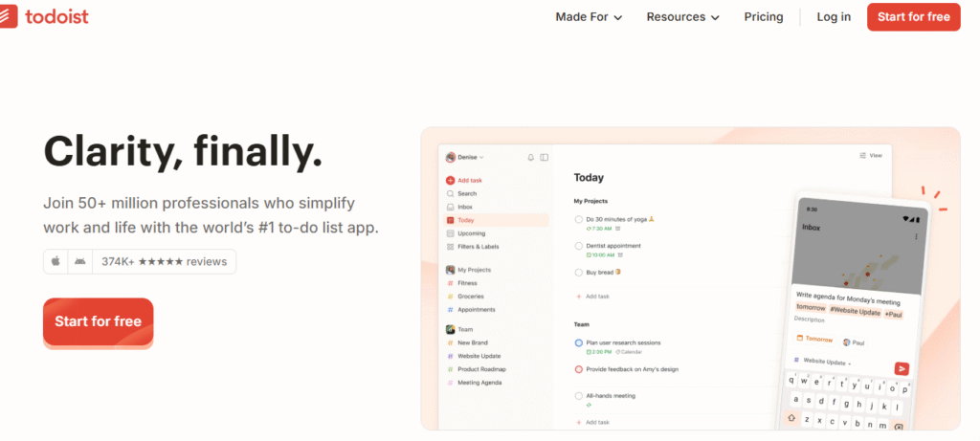Click Add task under My Projects list

click(592, 297)
